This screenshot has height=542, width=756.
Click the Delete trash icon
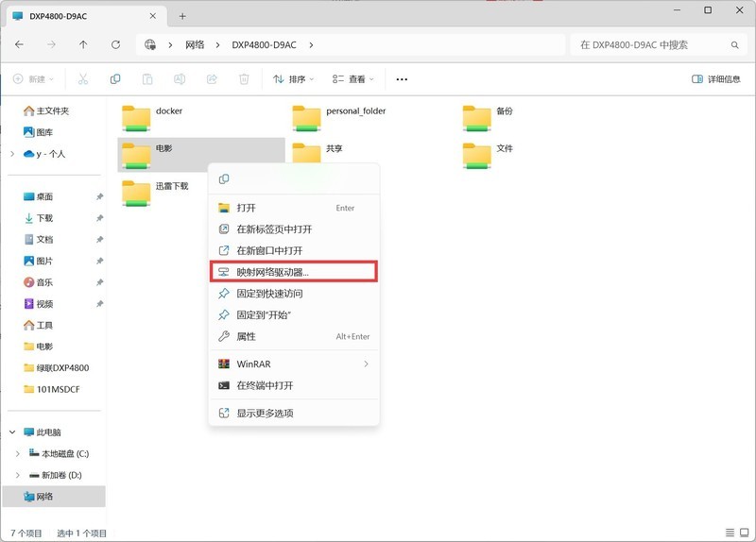coord(244,79)
